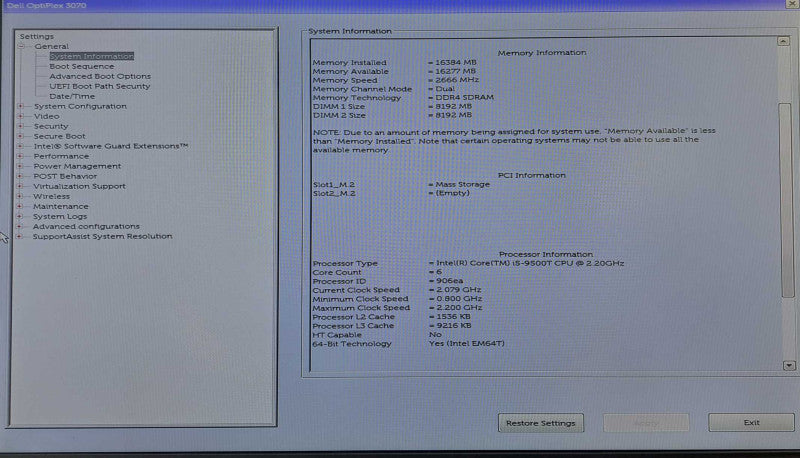
Task: Click the Processor Information heading
Action: pos(546,254)
